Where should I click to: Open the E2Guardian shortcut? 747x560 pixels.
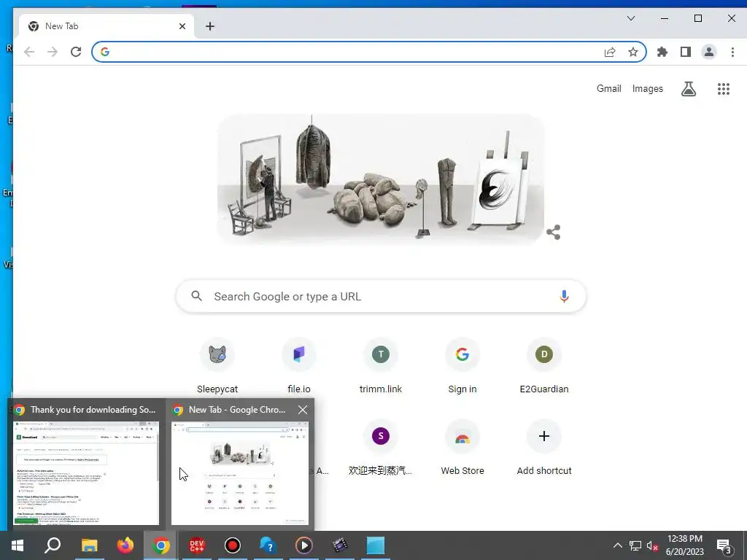pos(544,366)
